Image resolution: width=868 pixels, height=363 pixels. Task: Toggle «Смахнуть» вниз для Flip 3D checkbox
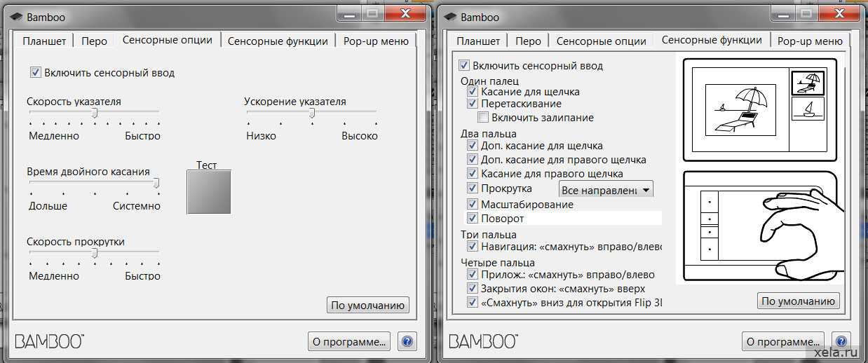(x=473, y=302)
